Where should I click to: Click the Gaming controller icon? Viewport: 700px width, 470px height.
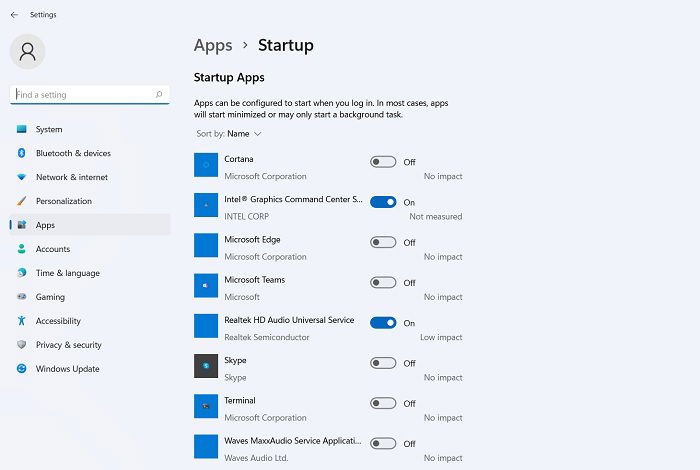[21, 296]
